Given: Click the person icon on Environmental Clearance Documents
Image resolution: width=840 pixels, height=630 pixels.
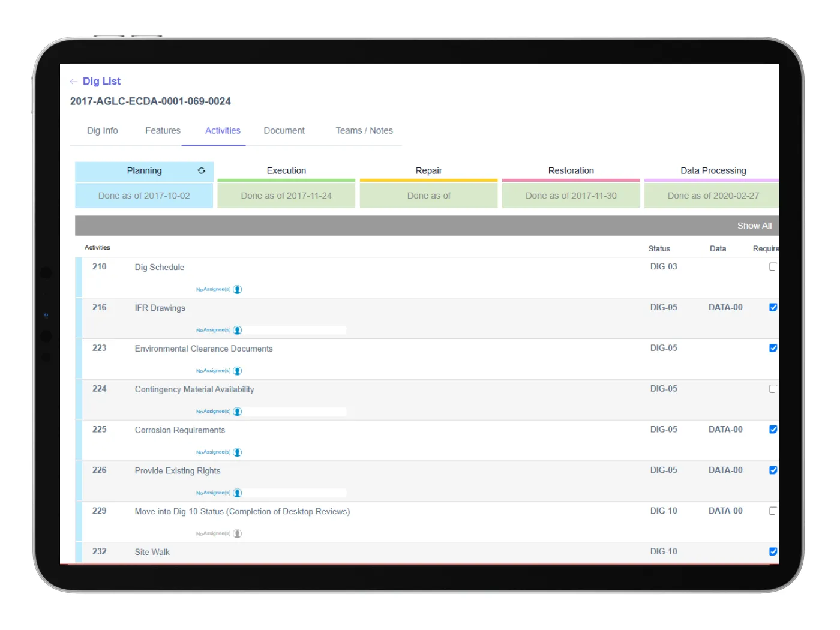Looking at the screenshot, I should pyautogui.click(x=238, y=370).
